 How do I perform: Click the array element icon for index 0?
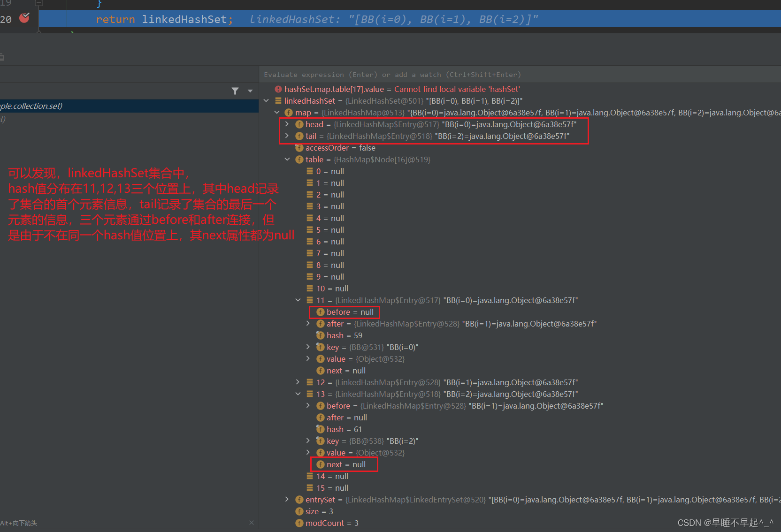coord(310,171)
